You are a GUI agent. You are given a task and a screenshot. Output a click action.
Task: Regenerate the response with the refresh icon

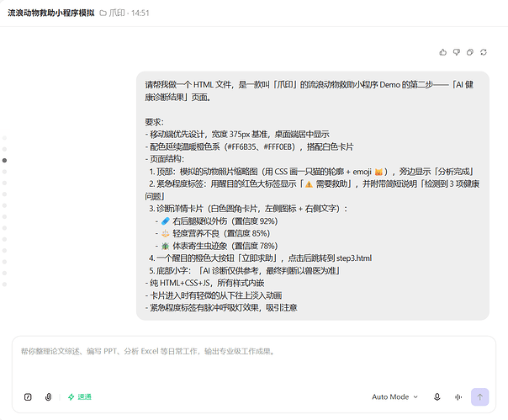coord(484,52)
